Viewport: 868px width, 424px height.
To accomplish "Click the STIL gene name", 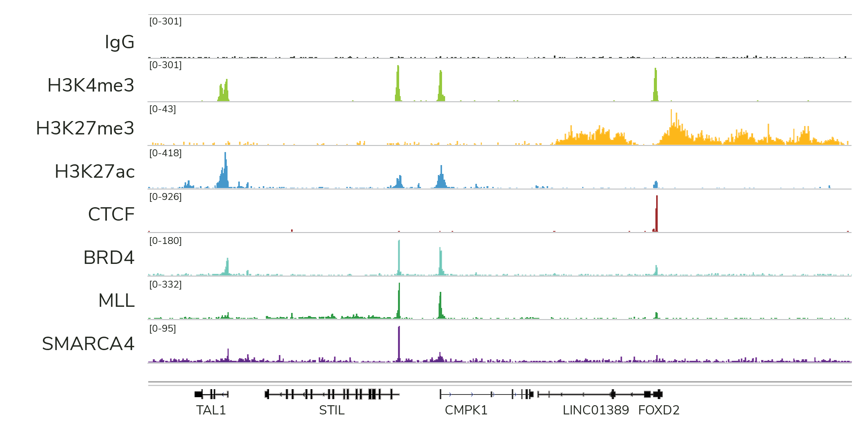I will pyautogui.click(x=332, y=410).
